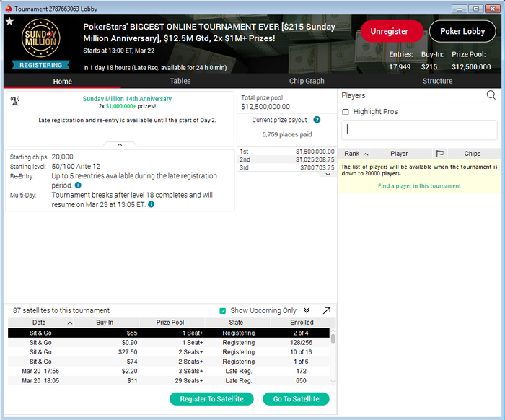Click the favorite star icon
The height and width of the screenshot is (420, 505).
click(9, 22)
